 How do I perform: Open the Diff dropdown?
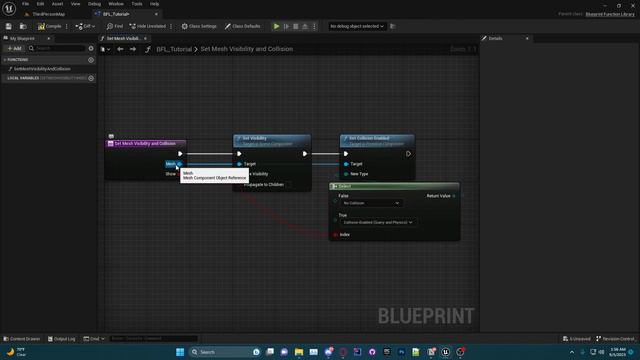tap(85, 26)
